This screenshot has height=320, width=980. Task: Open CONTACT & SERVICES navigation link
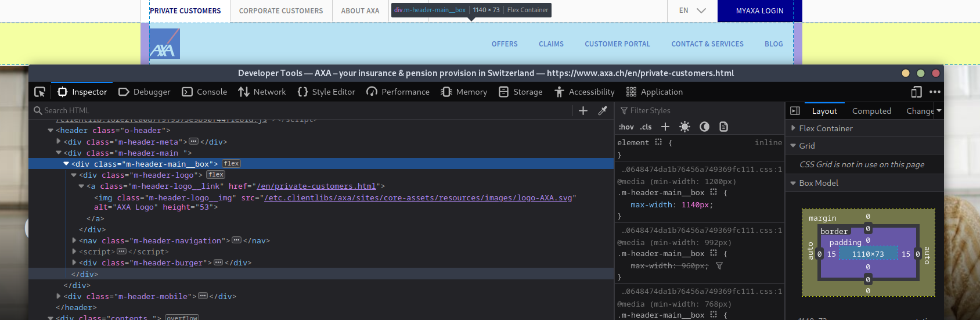[x=707, y=44]
